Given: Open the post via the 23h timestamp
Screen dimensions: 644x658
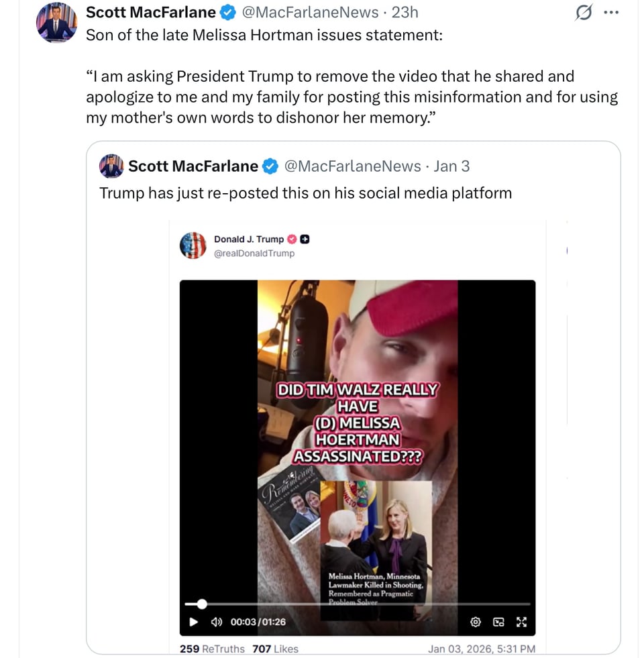Looking at the screenshot, I should click(x=405, y=12).
